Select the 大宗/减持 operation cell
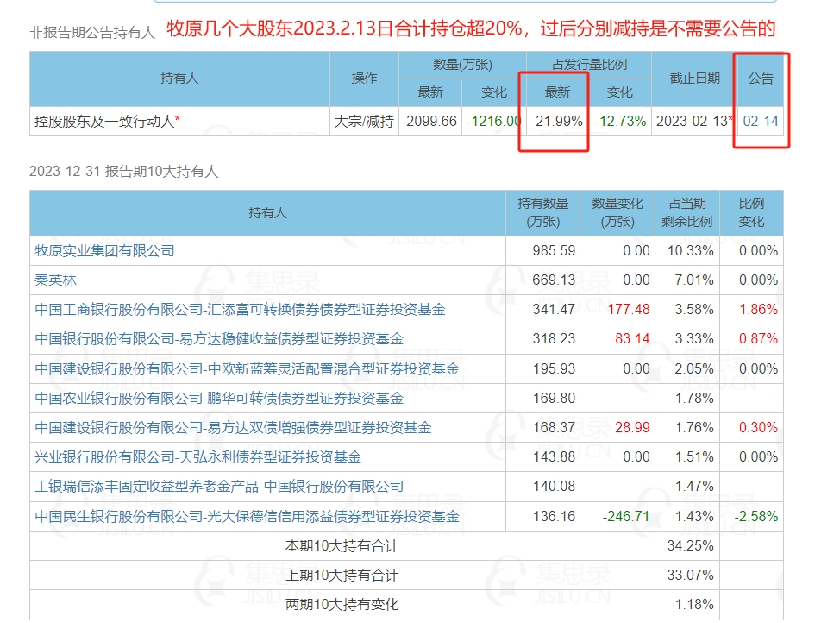This screenshot has width=840, height=623. tap(364, 121)
